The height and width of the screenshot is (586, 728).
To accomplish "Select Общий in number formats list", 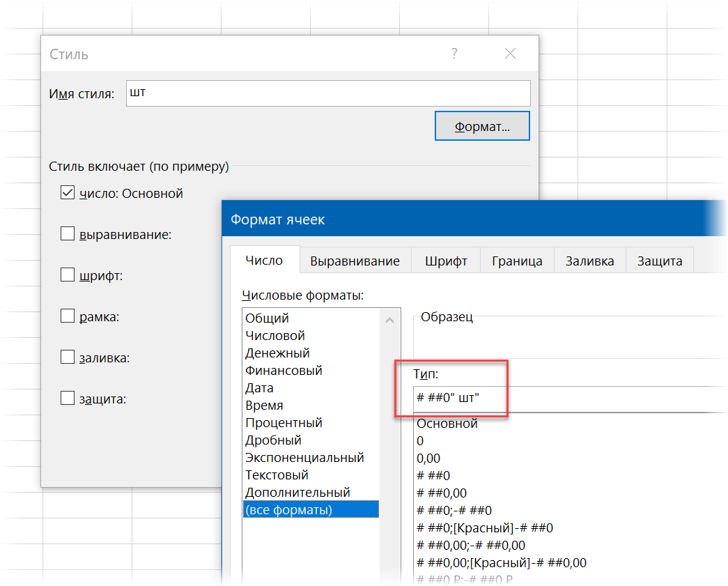I will [x=311, y=318].
